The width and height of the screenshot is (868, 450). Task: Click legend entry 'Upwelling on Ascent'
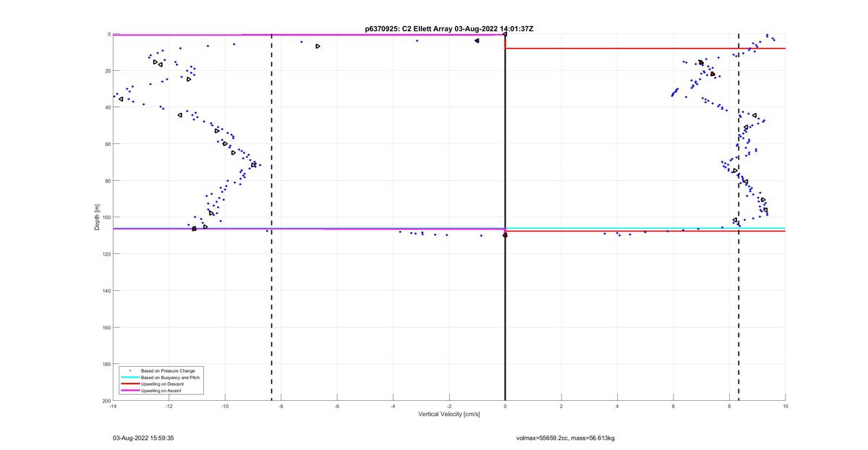coord(161,390)
